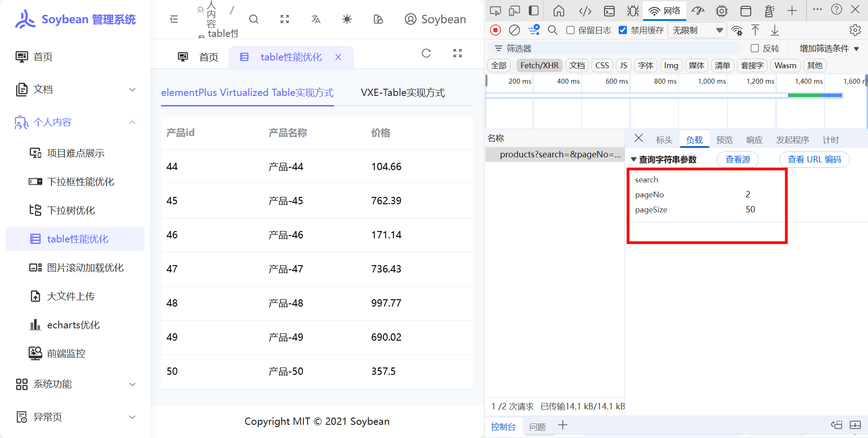
Task: Uncheck the 禁用缓存 checkbox
Action: tap(623, 30)
